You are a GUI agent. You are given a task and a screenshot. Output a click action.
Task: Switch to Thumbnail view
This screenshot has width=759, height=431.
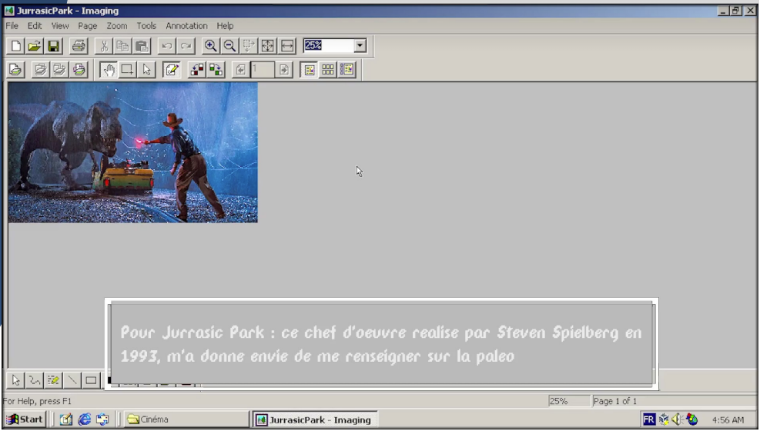pos(328,70)
